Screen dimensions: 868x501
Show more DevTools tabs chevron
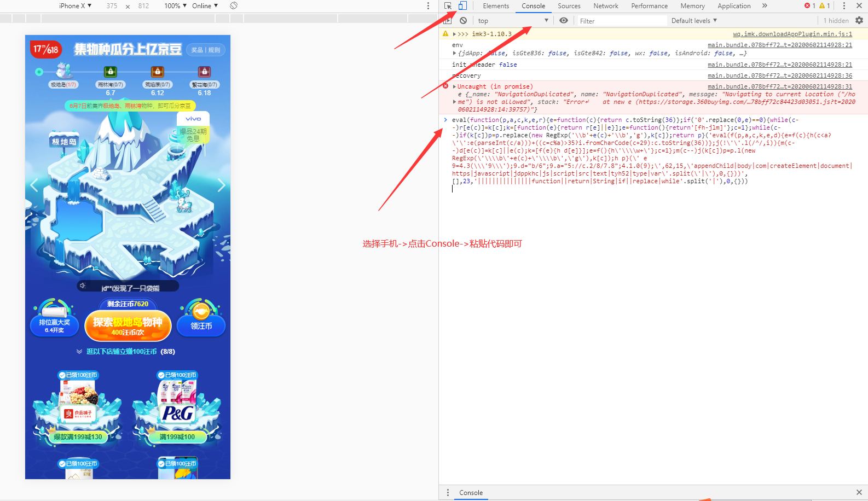click(x=765, y=6)
